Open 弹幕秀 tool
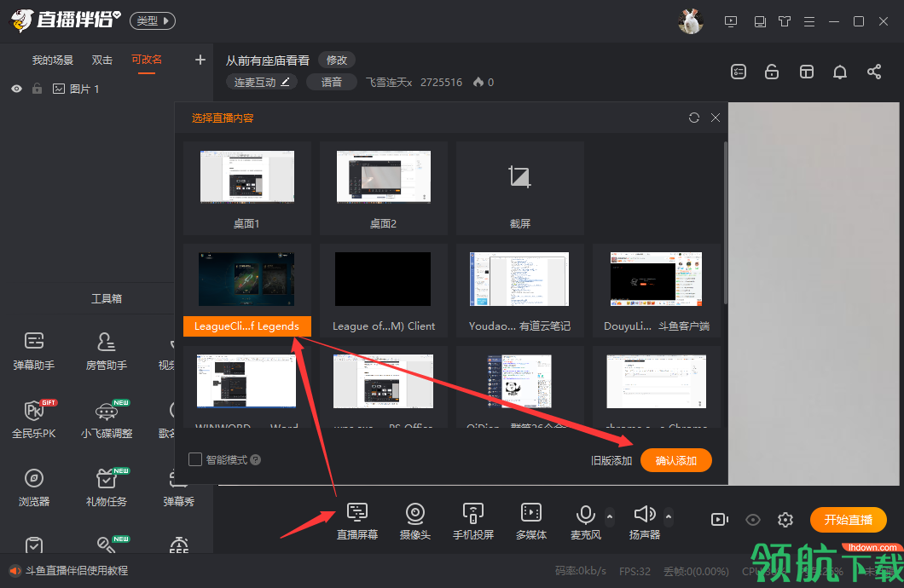 tap(179, 487)
